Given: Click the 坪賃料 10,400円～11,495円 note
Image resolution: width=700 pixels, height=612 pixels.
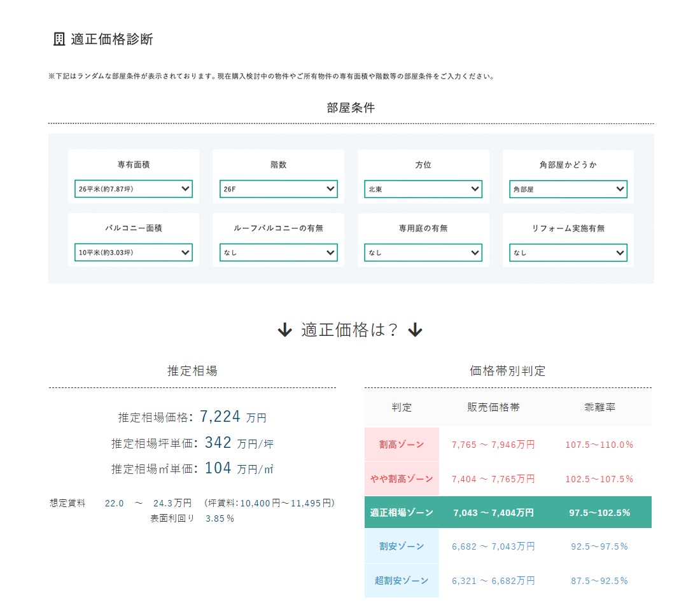Looking at the screenshot, I should (270, 503).
